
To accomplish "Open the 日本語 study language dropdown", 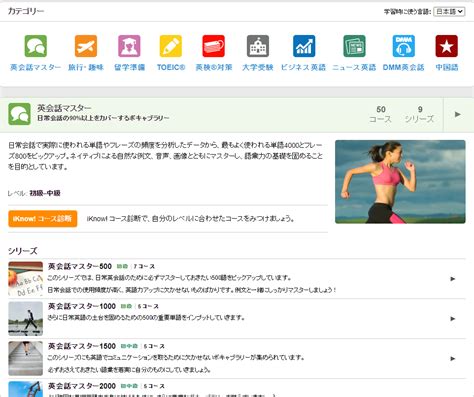I will (x=449, y=11).
